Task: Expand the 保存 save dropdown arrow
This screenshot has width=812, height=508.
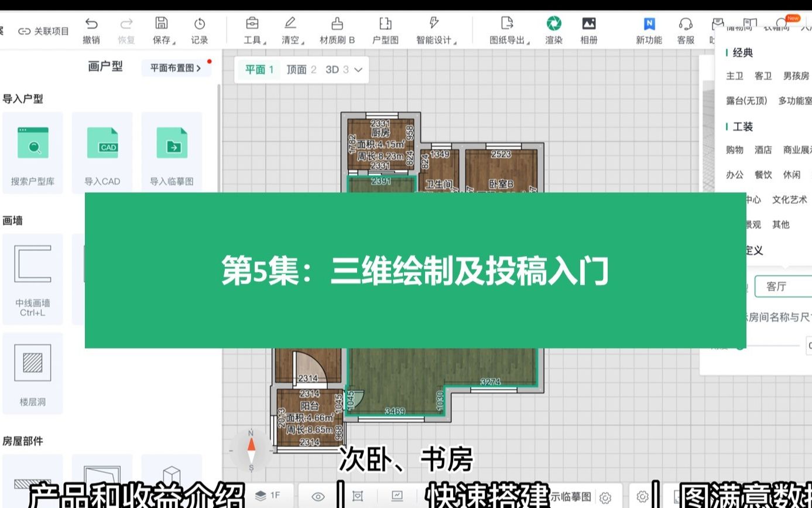Action: pos(174,41)
